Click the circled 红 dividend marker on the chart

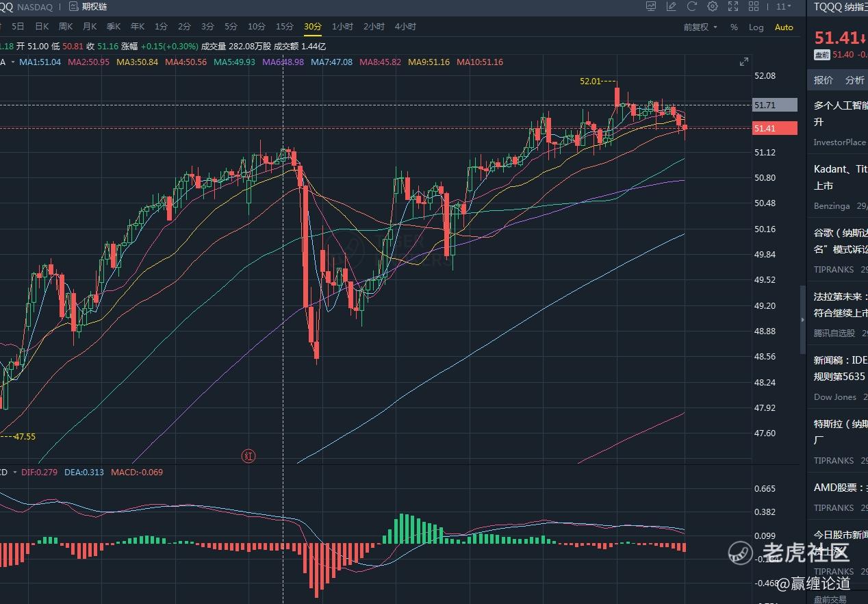point(248,455)
